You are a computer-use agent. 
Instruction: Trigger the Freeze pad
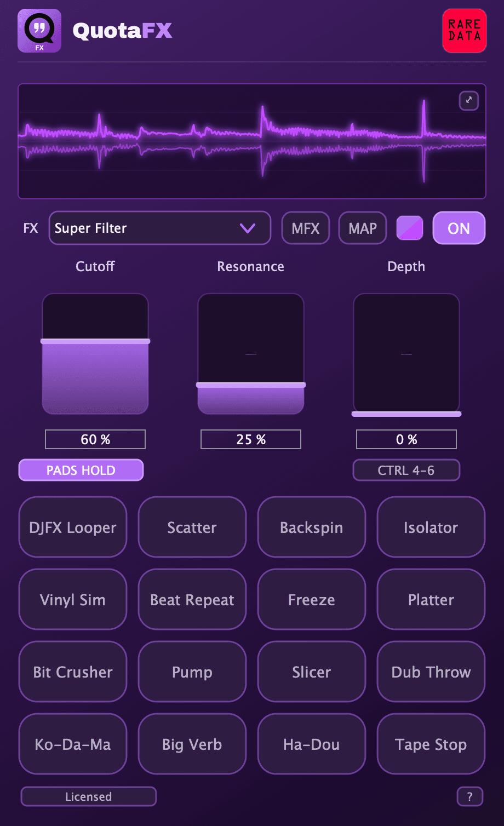click(x=312, y=599)
